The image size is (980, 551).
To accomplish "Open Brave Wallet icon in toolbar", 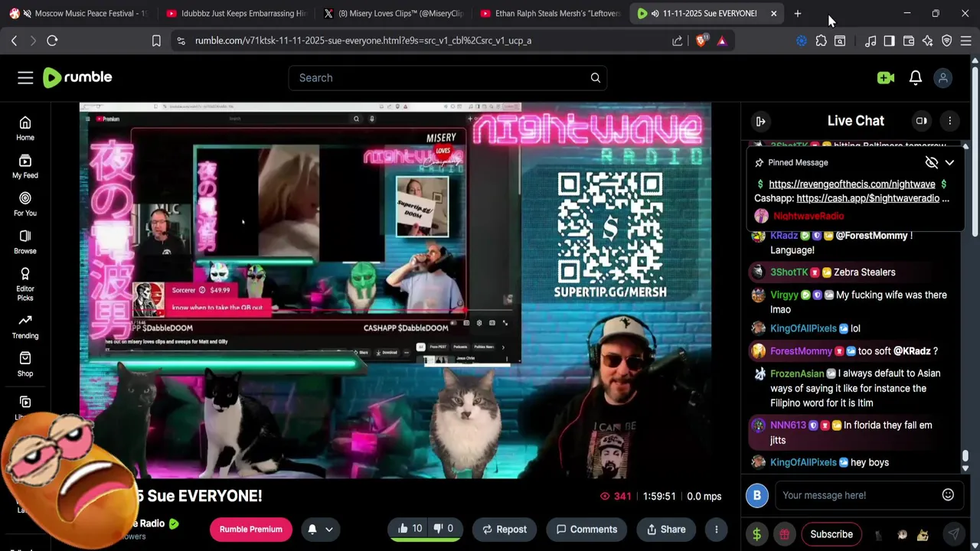I will (908, 41).
